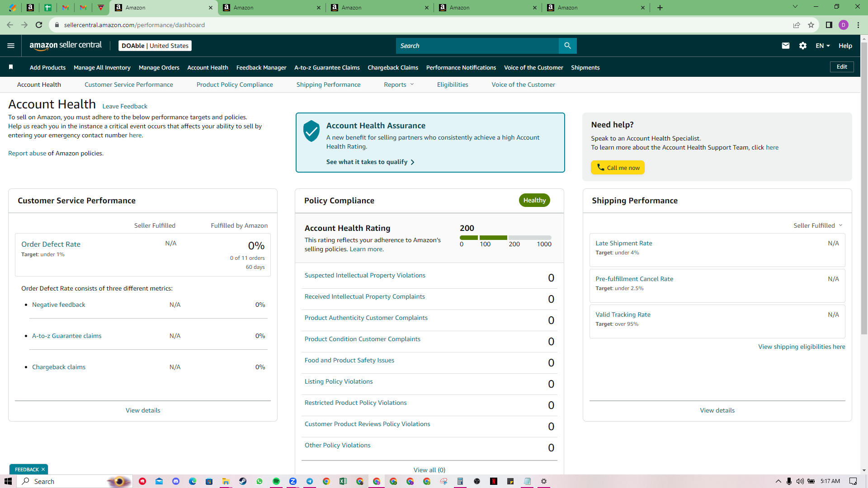Click the Account Health Assurance shield icon

[x=311, y=131]
